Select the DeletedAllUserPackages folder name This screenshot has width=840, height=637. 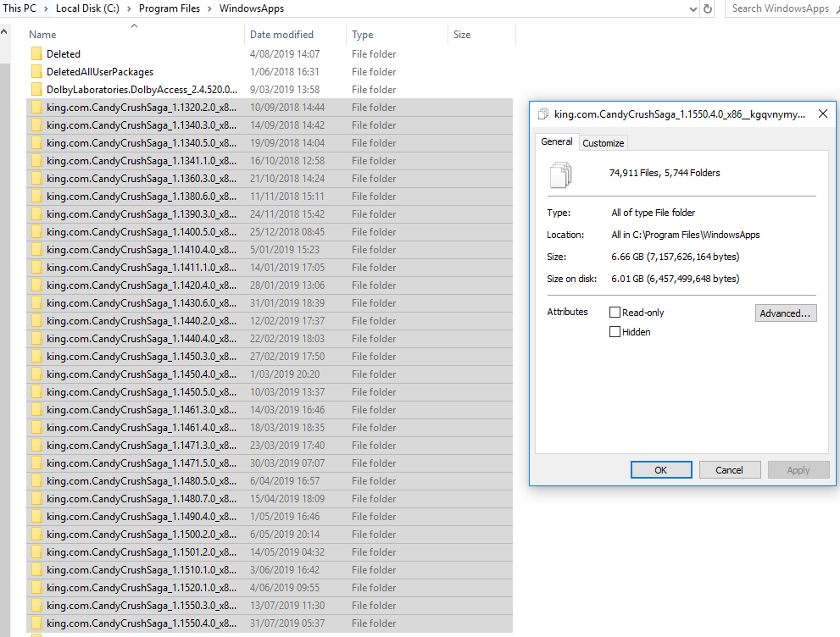(x=100, y=72)
